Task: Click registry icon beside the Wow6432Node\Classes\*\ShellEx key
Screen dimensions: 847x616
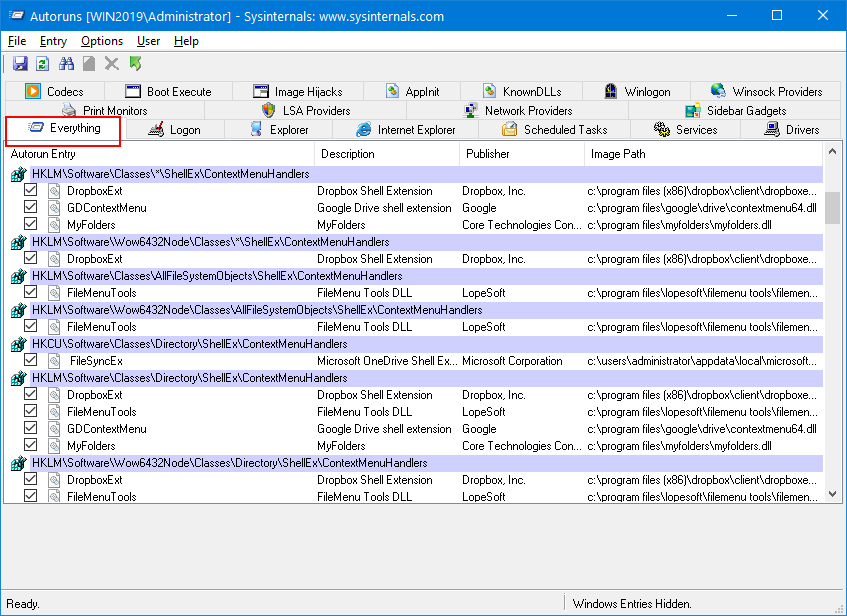Action: (18, 242)
